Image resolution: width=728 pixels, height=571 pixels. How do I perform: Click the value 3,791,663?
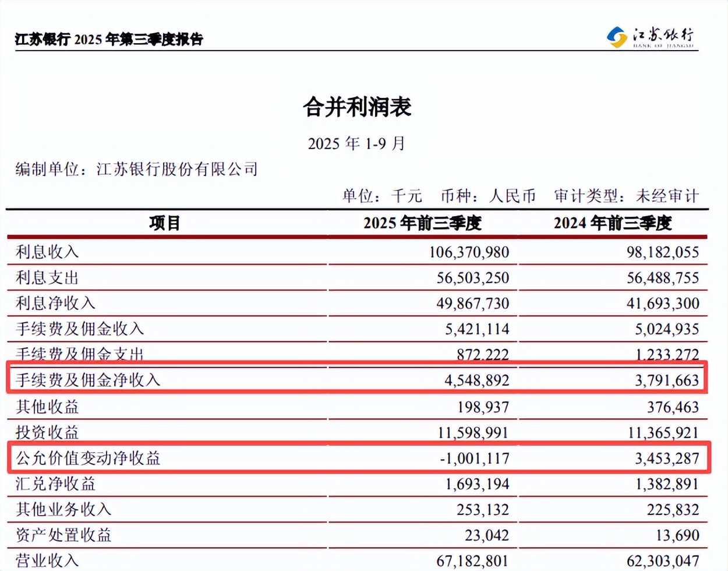coord(667,380)
